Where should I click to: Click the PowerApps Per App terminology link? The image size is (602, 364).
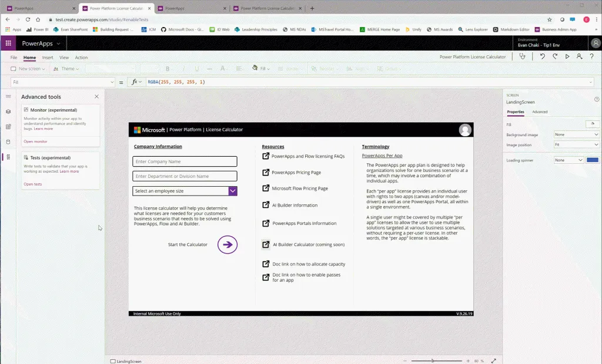(382, 156)
